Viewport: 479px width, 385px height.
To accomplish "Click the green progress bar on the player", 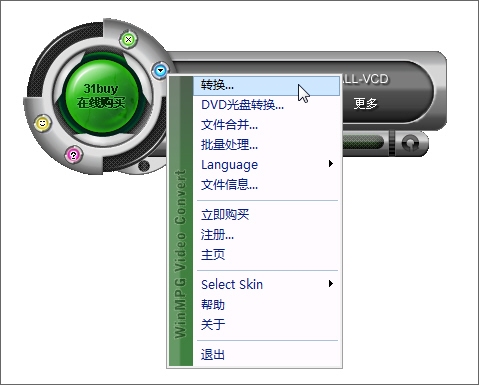I will pyautogui.click(x=363, y=143).
